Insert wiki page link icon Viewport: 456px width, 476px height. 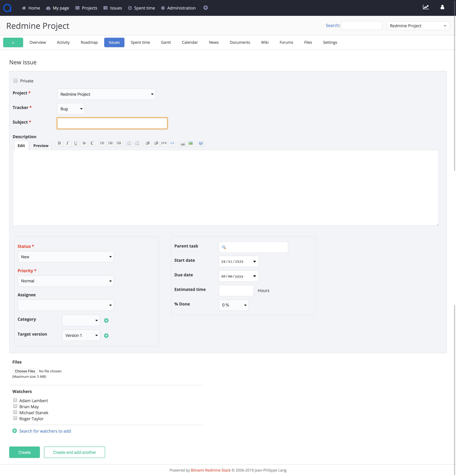click(x=183, y=143)
